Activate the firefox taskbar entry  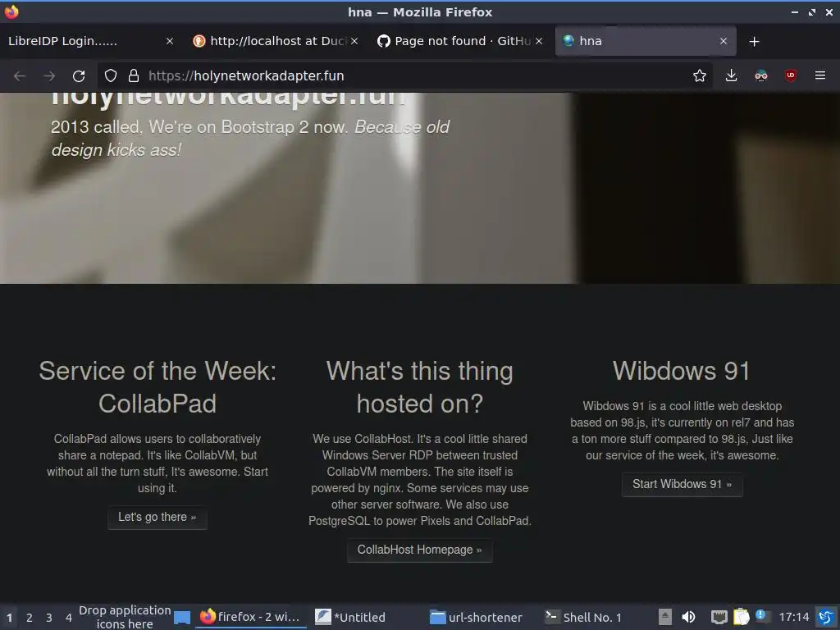tap(250, 617)
